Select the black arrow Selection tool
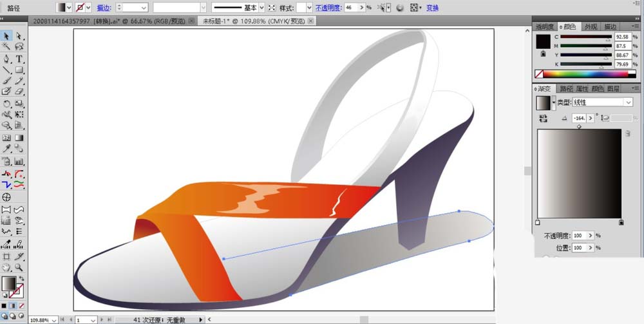Screen dimensions: 644x324 click(6, 36)
